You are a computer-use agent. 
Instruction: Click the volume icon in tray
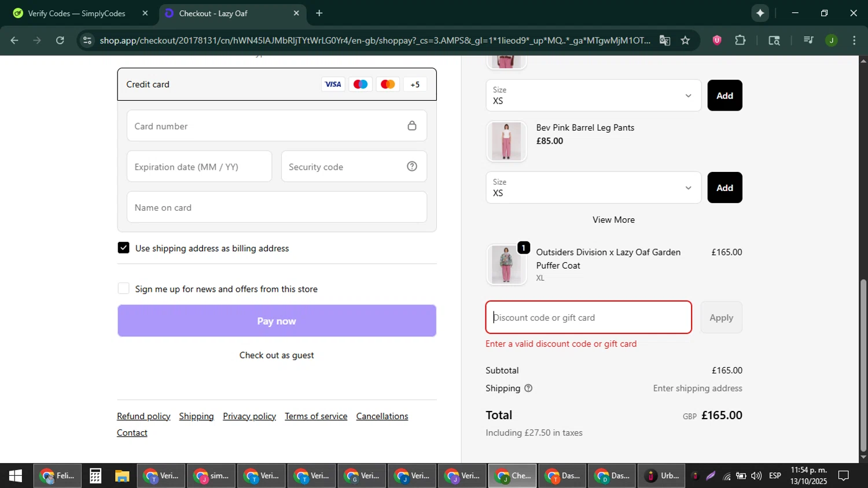point(756,476)
